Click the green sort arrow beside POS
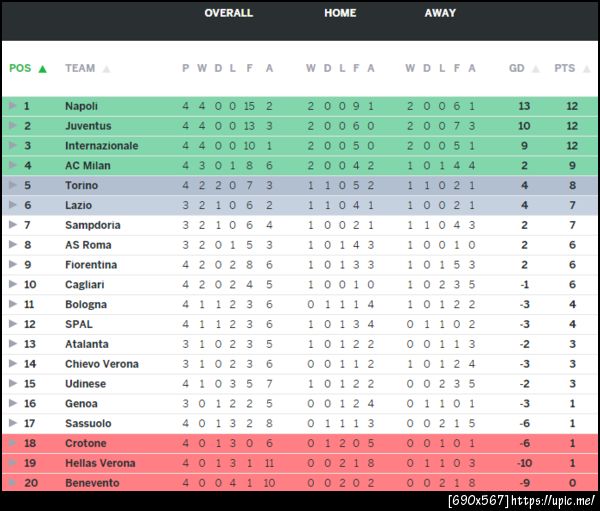The image size is (600, 511). pyautogui.click(x=42, y=69)
